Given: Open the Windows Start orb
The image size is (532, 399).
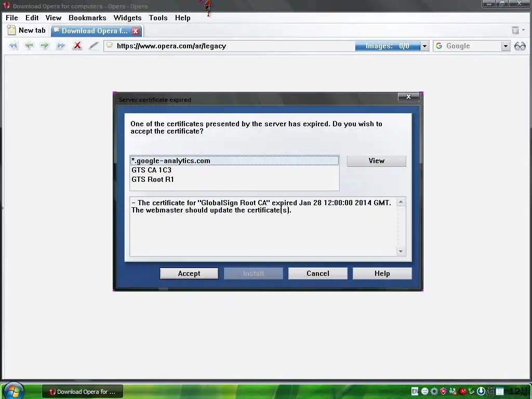Looking at the screenshot, I should coord(13,391).
